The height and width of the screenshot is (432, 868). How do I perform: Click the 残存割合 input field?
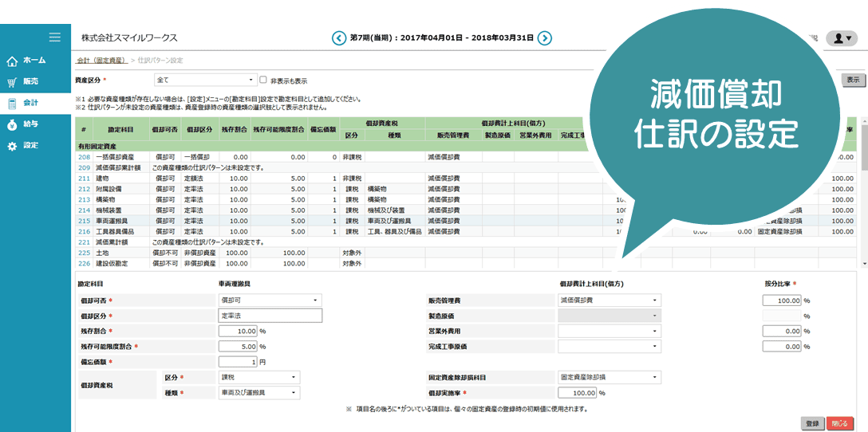[x=238, y=331]
